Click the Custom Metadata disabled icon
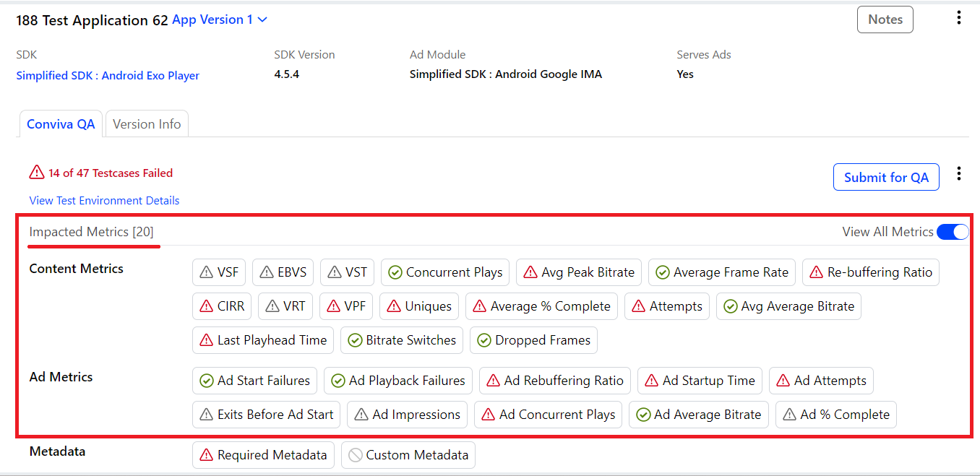 (355, 455)
